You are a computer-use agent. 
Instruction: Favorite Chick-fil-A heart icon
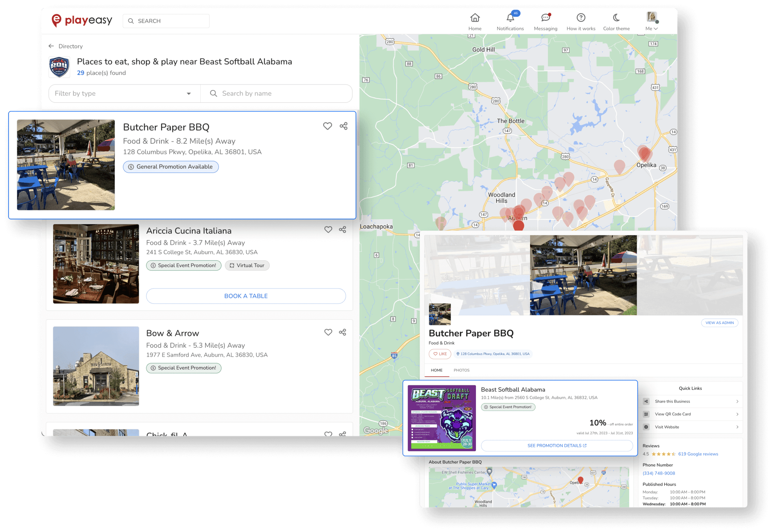[328, 434]
